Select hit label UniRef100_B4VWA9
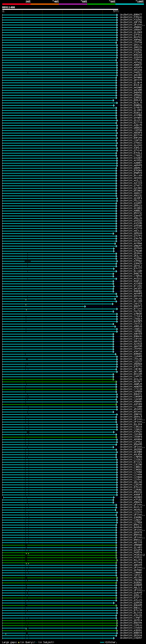The width and height of the screenshot is (146, 644). [131, 77]
